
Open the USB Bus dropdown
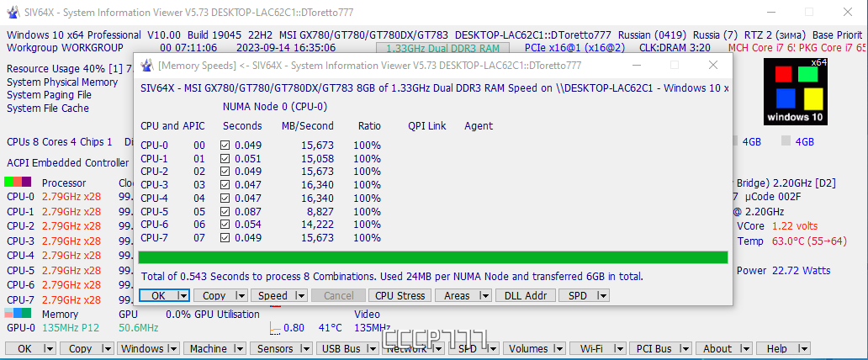coord(372,349)
